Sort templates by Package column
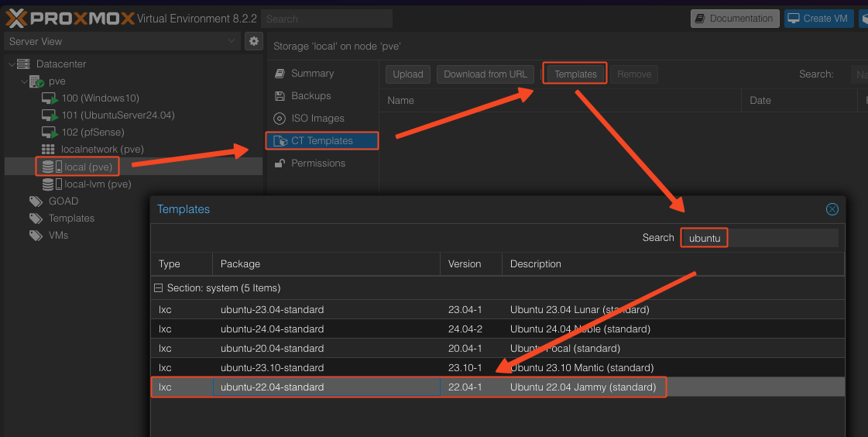 click(327, 264)
